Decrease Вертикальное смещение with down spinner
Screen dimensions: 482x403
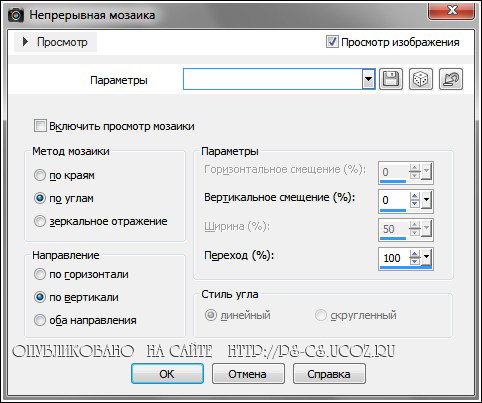415,204
